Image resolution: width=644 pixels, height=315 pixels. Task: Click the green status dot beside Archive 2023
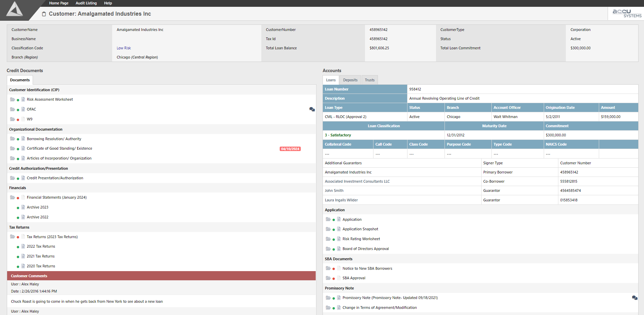tap(18, 208)
